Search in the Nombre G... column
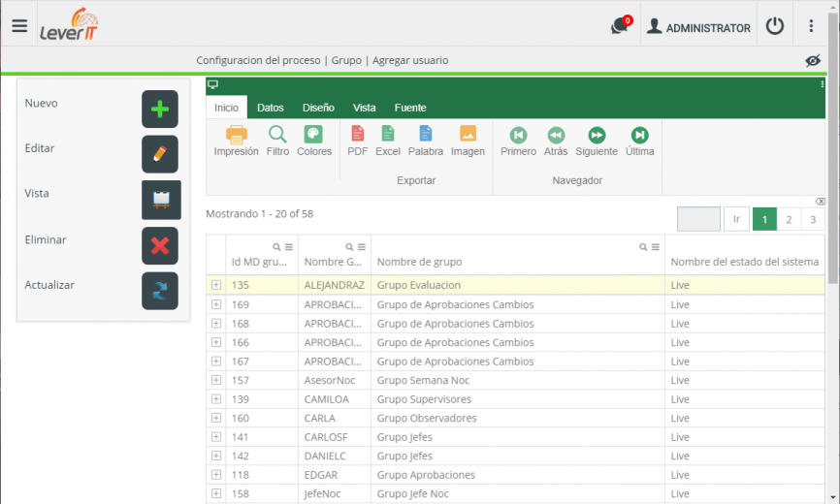Image resolution: width=840 pixels, height=504 pixels. [x=349, y=246]
